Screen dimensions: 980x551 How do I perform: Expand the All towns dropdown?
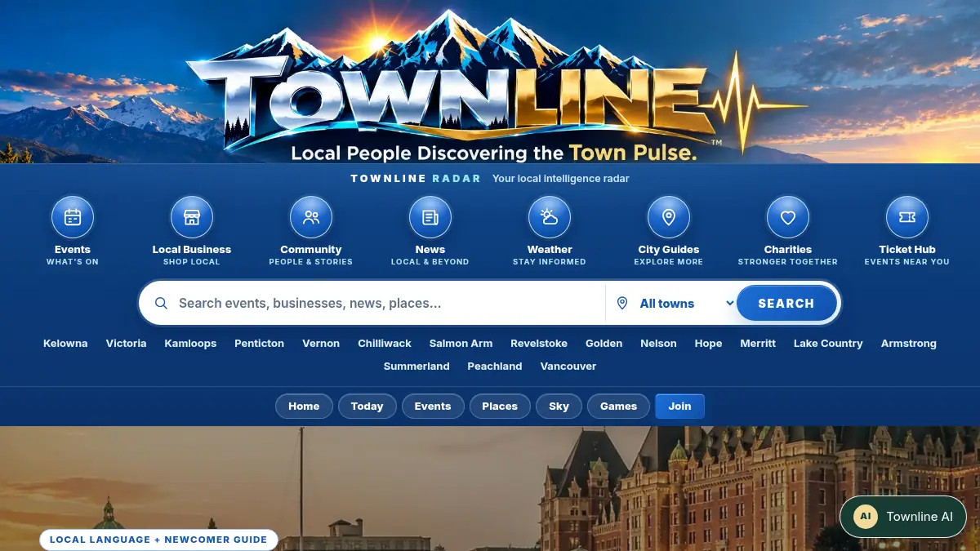coord(686,303)
